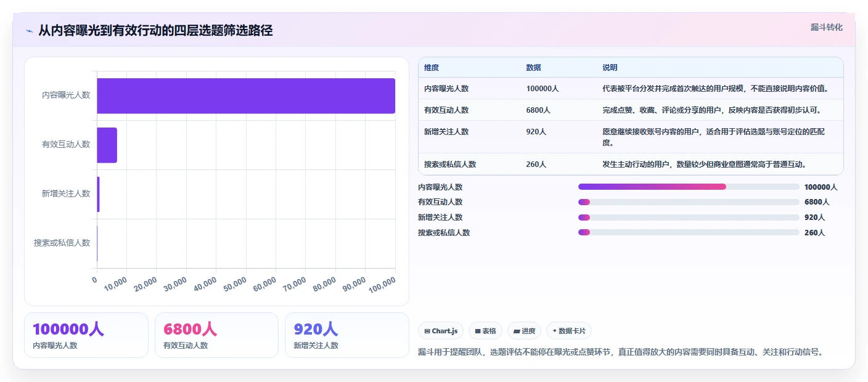Viewport: 868px width, 382px height.
Task: Click the 搜索或私信人数 progress bar
Action: [689, 232]
